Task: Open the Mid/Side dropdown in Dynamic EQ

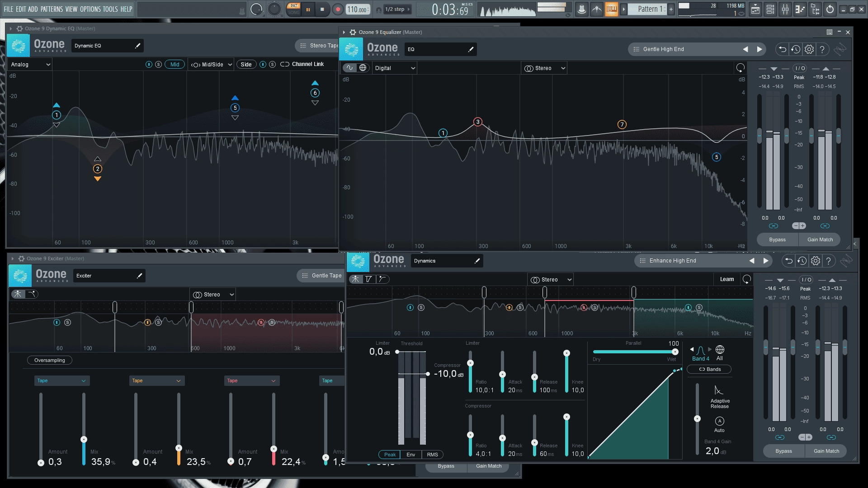Action: (211, 65)
